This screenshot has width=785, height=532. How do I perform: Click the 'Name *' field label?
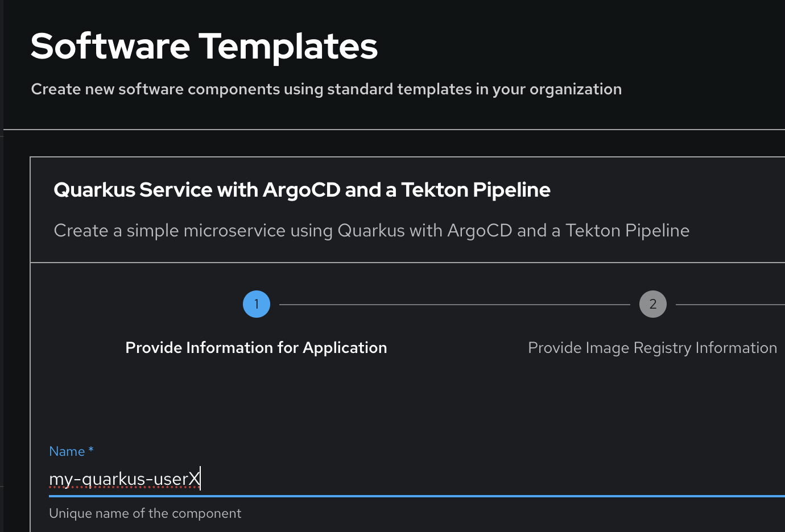point(71,451)
